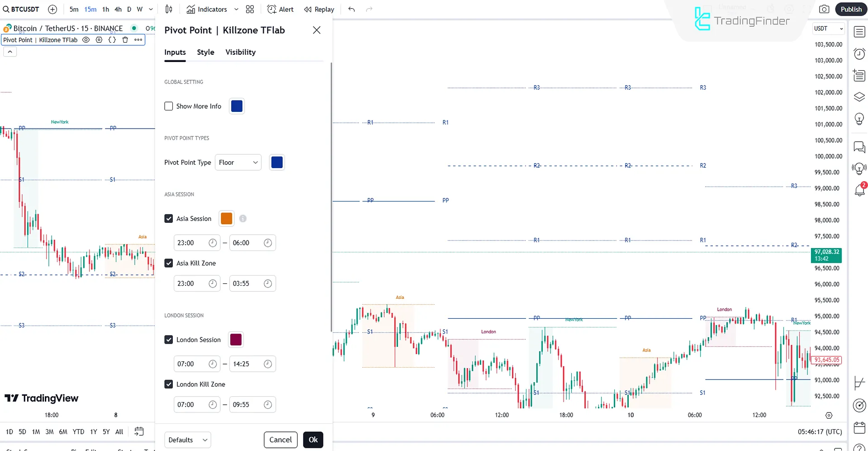Pick the Asia Session orange color swatch

tap(226, 218)
